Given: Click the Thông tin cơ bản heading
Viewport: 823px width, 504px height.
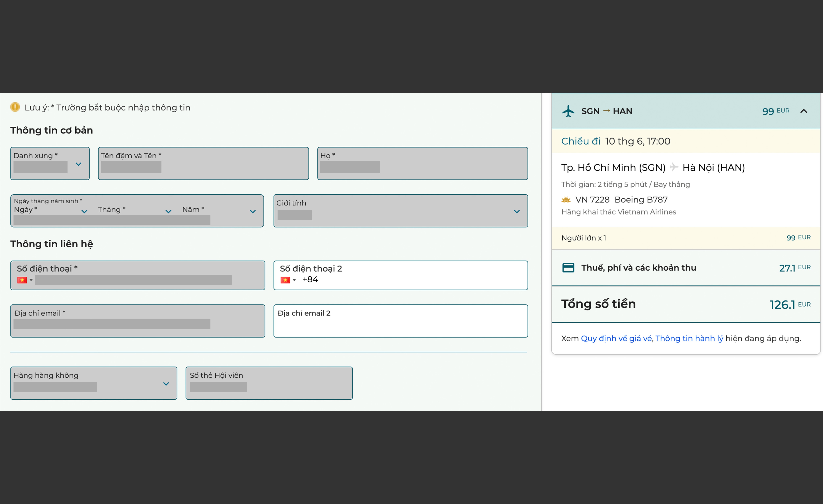Looking at the screenshot, I should (x=52, y=130).
